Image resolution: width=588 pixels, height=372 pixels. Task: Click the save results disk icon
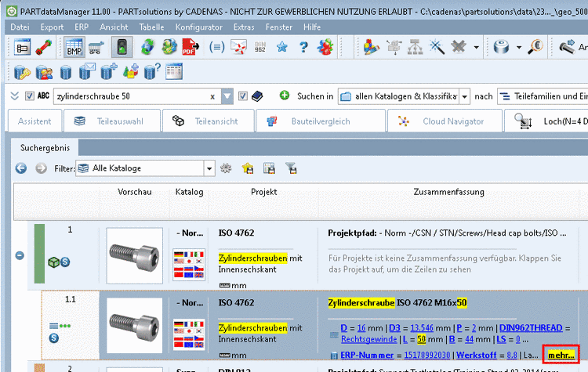click(269, 168)
